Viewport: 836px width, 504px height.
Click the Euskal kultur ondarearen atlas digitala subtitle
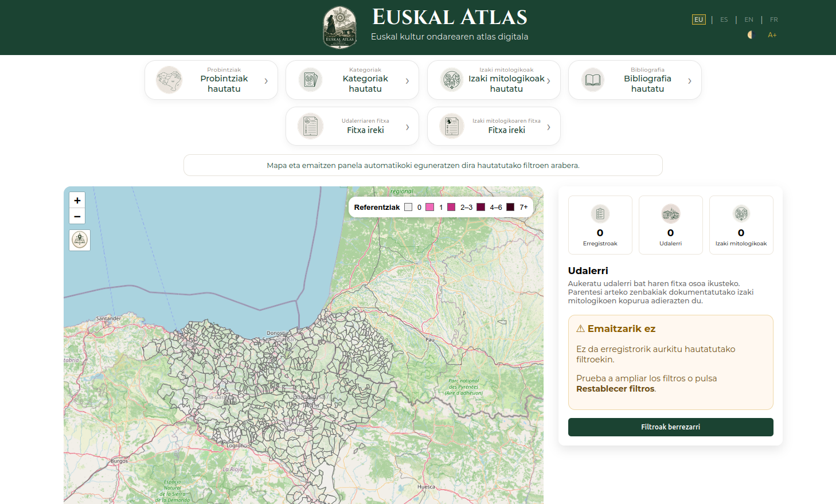pos(450,37)
